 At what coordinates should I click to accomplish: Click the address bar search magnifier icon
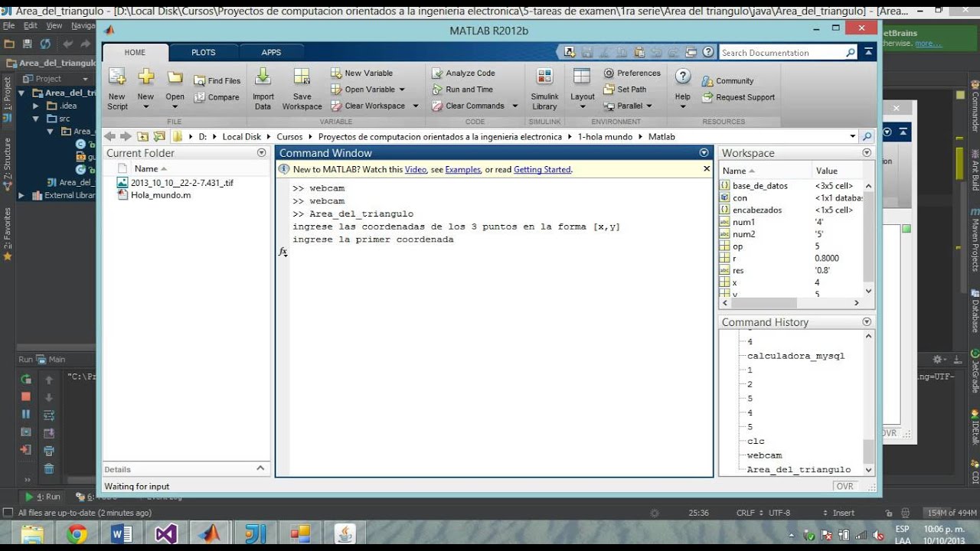pos(867,136)
